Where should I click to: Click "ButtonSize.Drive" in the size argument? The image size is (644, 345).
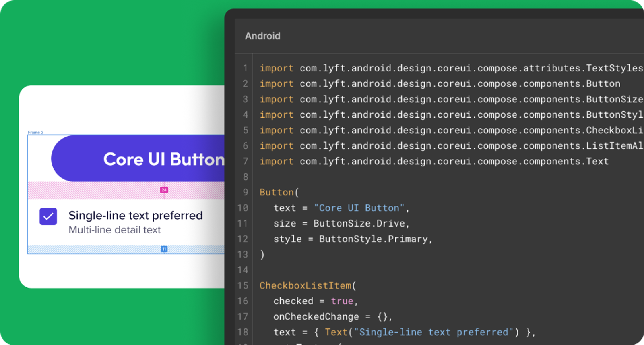point(359,223)
